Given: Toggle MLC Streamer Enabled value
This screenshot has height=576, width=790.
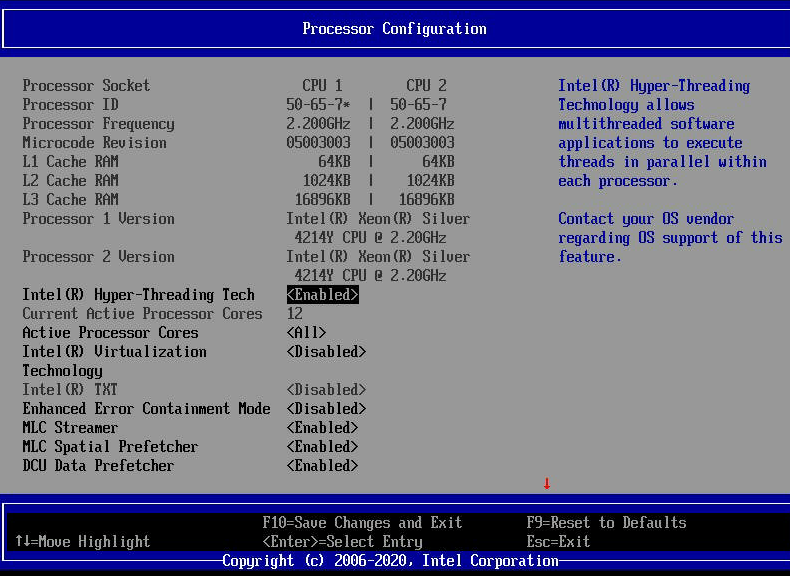Looking at the screenshot, I should tap(322, 428).
